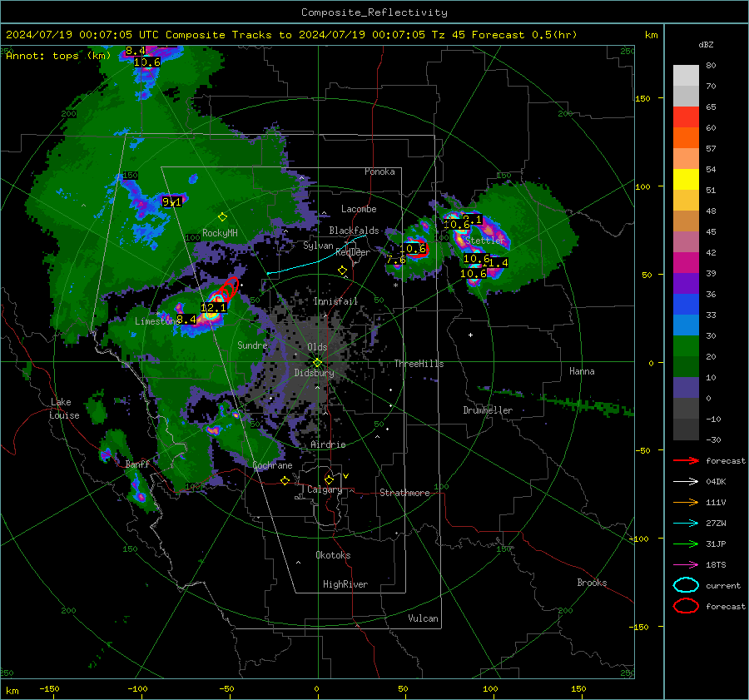Image resolution: width=749 pixels, height=700 pixels.
Task: Click the Blackfalds city label
Action: click(354, 231)
